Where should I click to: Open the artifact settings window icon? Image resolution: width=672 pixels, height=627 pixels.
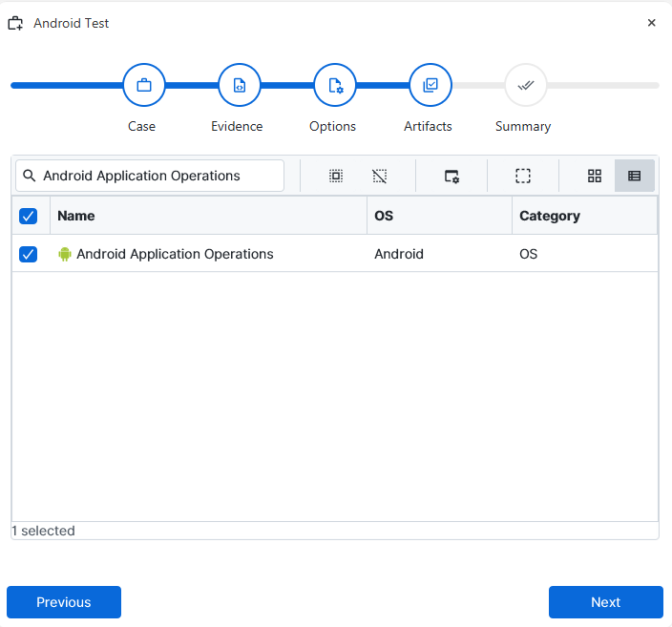point(452,176)
